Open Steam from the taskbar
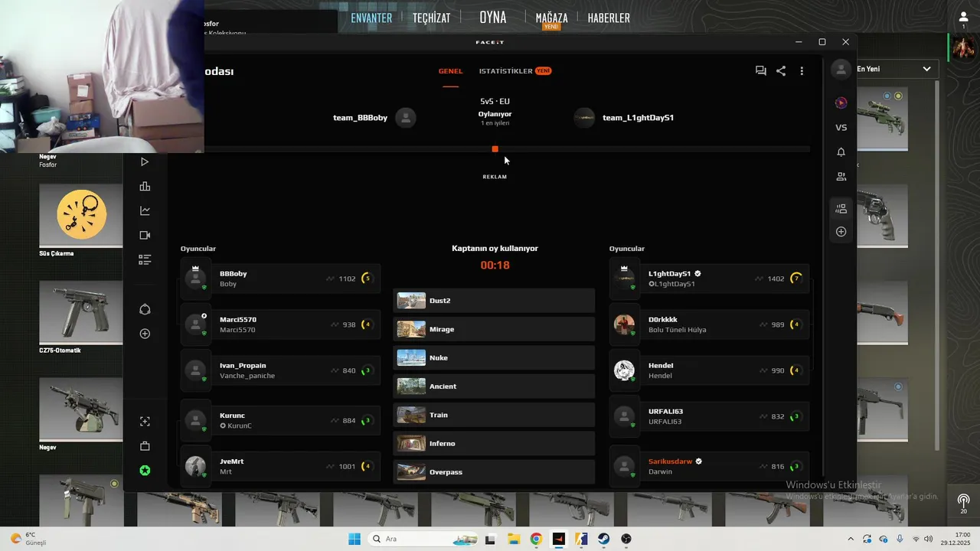The width and height of the screenshot is (980, 551). click(603, 539)
